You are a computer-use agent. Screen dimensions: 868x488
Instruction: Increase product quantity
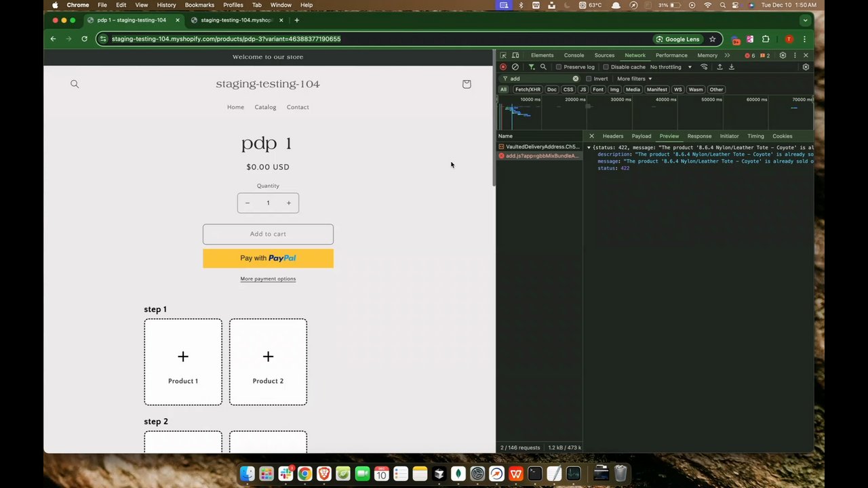(x=288, y=203)
